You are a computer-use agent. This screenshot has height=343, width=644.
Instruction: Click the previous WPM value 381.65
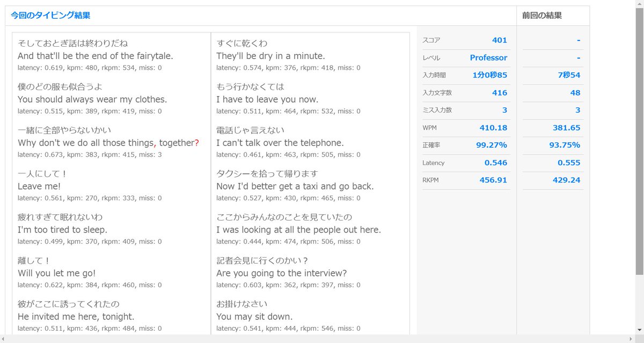567,127
